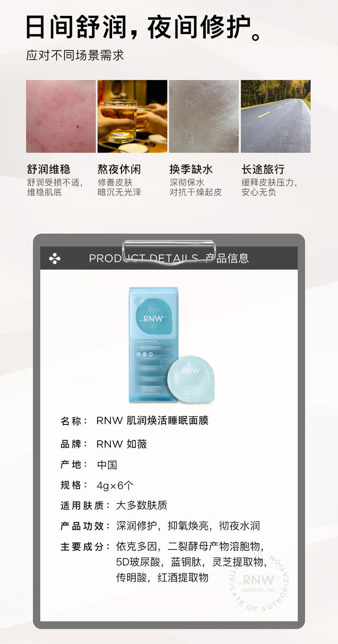Image resolution: width=338 pixels, height=644 pixels.
Task: Click the RNW authorization stamp watermark
Action: [258, 584]
